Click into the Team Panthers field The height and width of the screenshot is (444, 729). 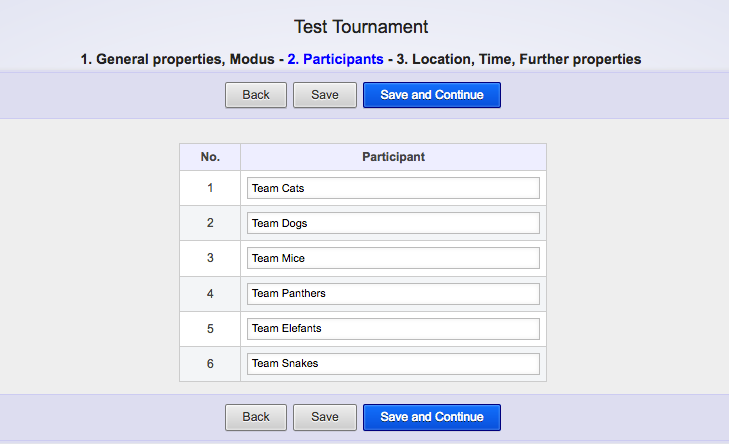click(x=393, y=293)
